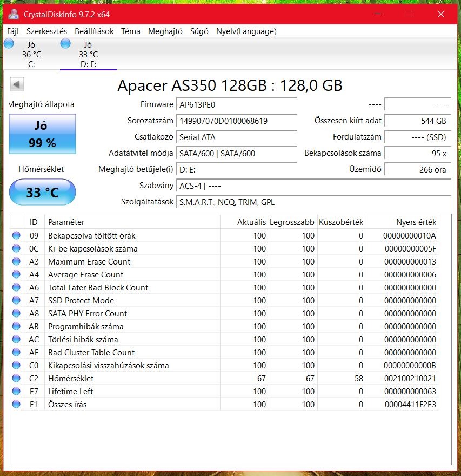Open the Beállítások menu
This screenshot has width=461, height=476.
point(94,31)
